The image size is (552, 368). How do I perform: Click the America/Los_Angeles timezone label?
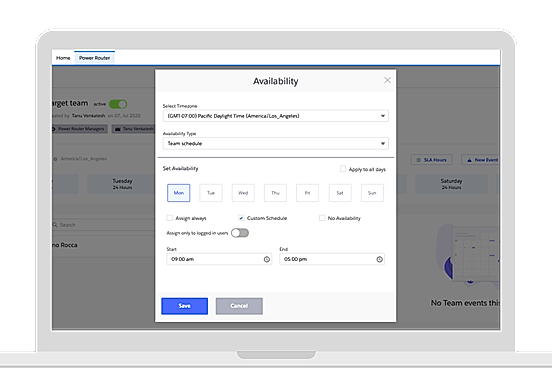point(84,159)
